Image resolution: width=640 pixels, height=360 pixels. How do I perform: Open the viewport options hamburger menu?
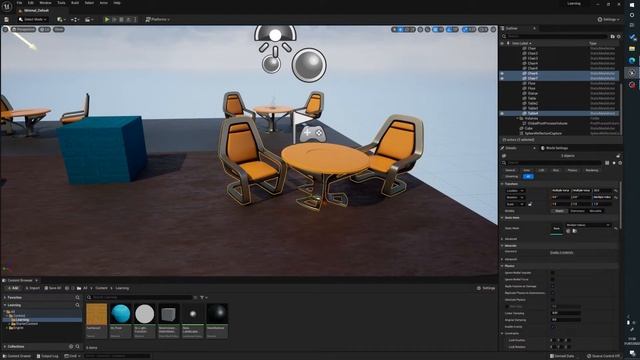point(5,29)
